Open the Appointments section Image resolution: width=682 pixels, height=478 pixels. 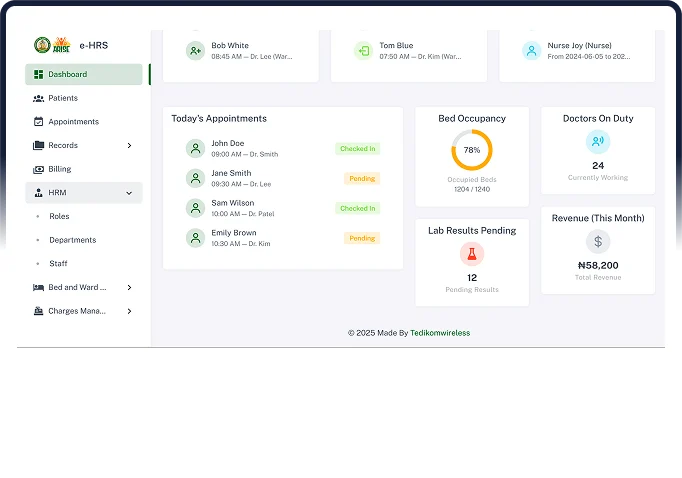click(x=73, y=122)
